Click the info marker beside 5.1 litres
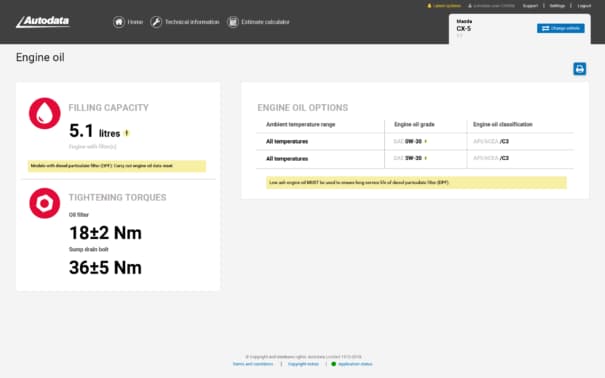Image resolution: width=605 pixels, height=378 pixels. point(127,133)
